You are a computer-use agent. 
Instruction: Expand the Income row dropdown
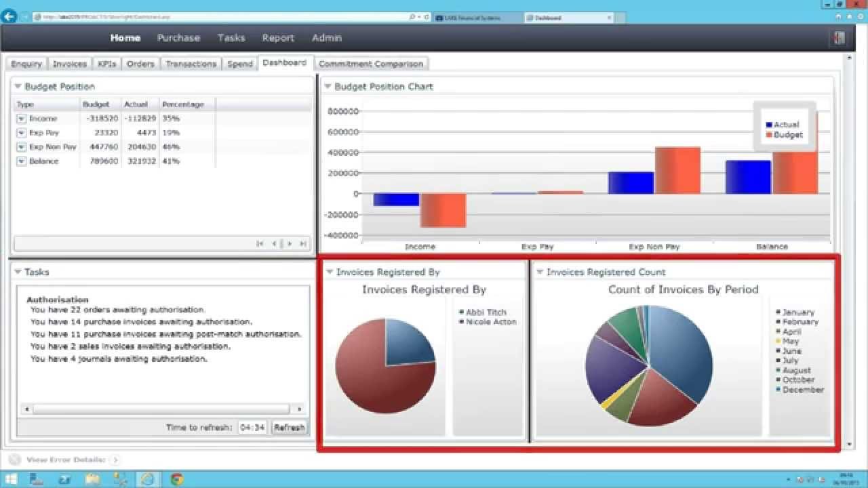(x=21, y=119)
